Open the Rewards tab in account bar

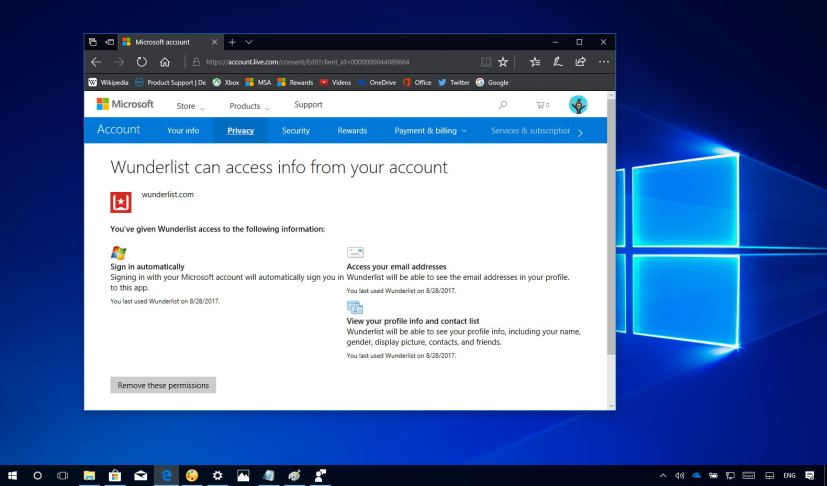352,130
